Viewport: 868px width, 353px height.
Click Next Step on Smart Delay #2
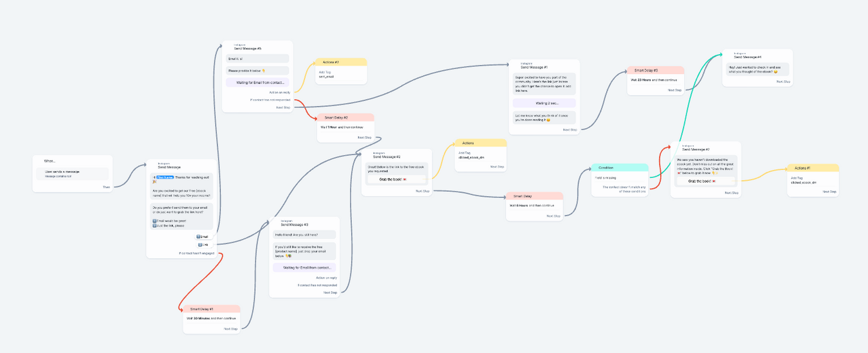click(x=365, y=137)
